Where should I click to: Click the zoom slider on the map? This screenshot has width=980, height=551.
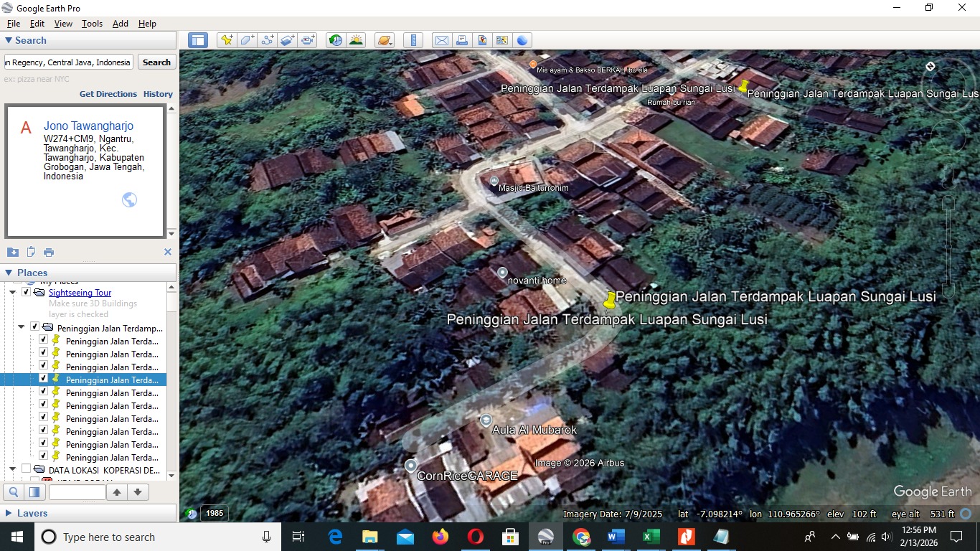point(948,246)
